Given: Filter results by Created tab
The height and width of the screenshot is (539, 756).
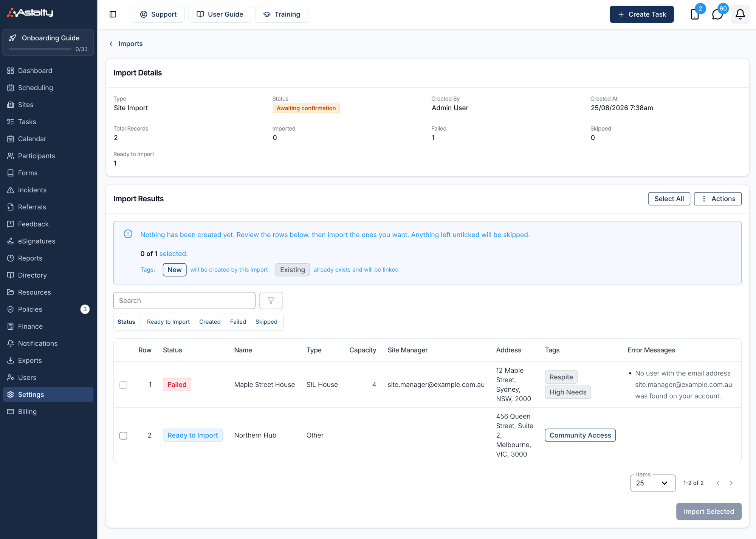Looking at the screenshot, I should pyautogui.click(x=210, y=322).
